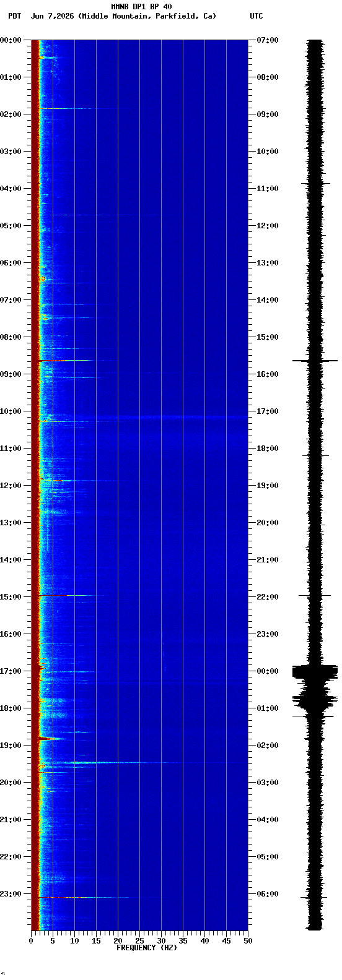Click the PDT time label "06:00"
Screen dimensions: 342x980
click(11, 263)
